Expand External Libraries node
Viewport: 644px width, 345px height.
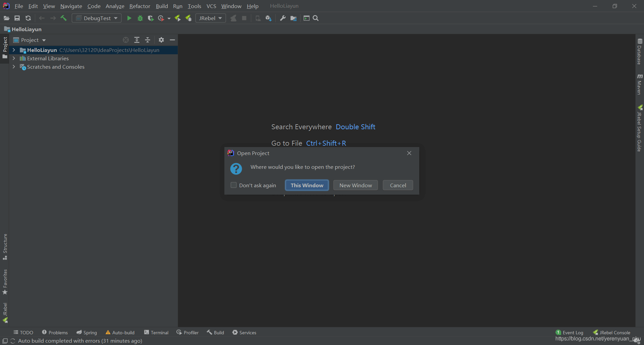click(x=14, y=58)
